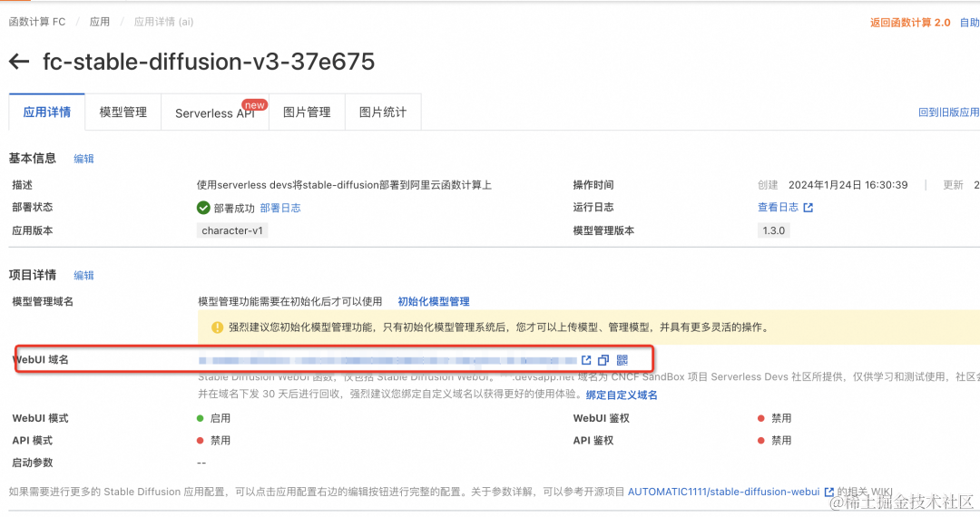The height and width of the screenshot is (517, 980).
Task: Click creation time 2024年1月24日 16:30:39
Action: [x=848, y=185]
